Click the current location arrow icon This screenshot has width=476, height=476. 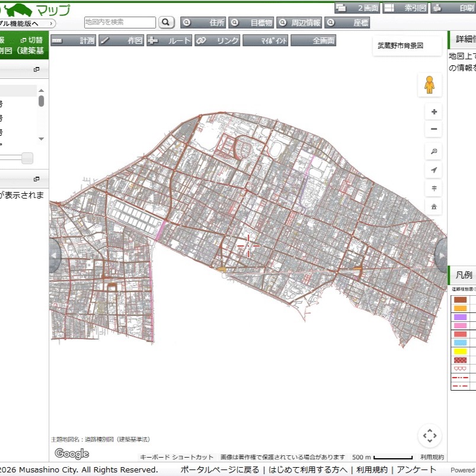pyautogui.click(x=434, y=171)
